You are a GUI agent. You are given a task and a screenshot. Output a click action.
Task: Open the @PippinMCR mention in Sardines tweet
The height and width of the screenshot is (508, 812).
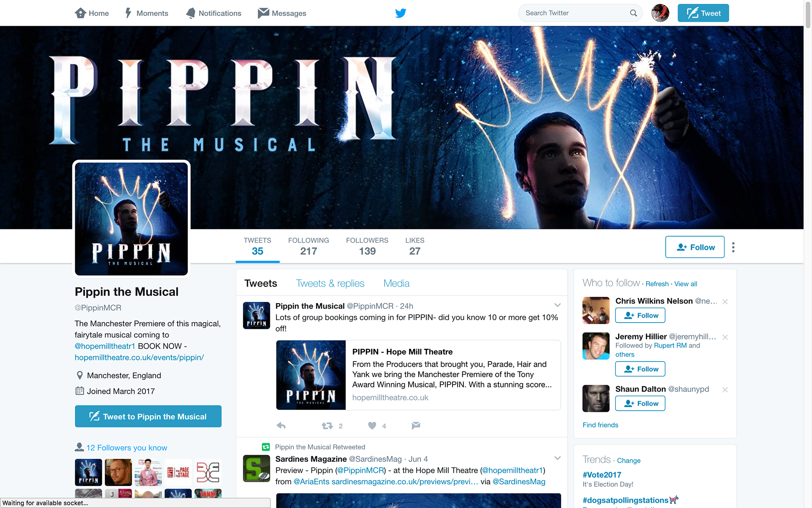[361, 470]
